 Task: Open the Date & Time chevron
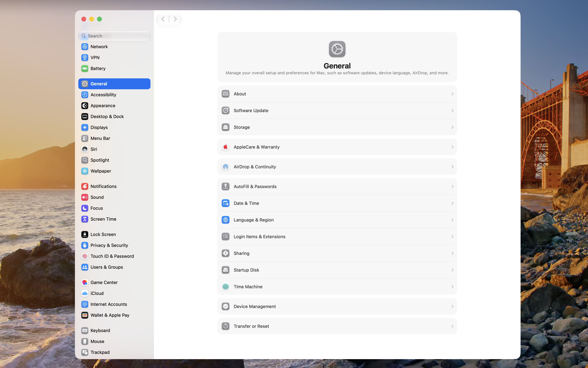(452, 203)
